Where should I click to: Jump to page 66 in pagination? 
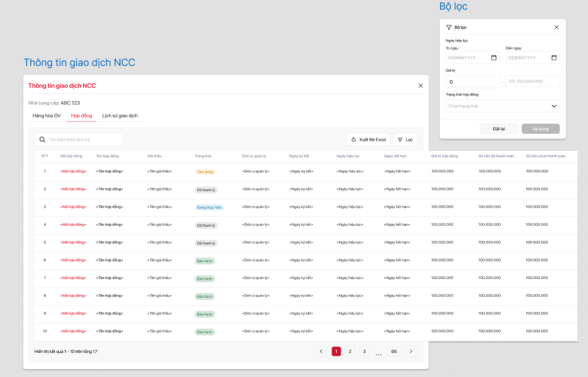pyautogui.click(x=394, y=351)
